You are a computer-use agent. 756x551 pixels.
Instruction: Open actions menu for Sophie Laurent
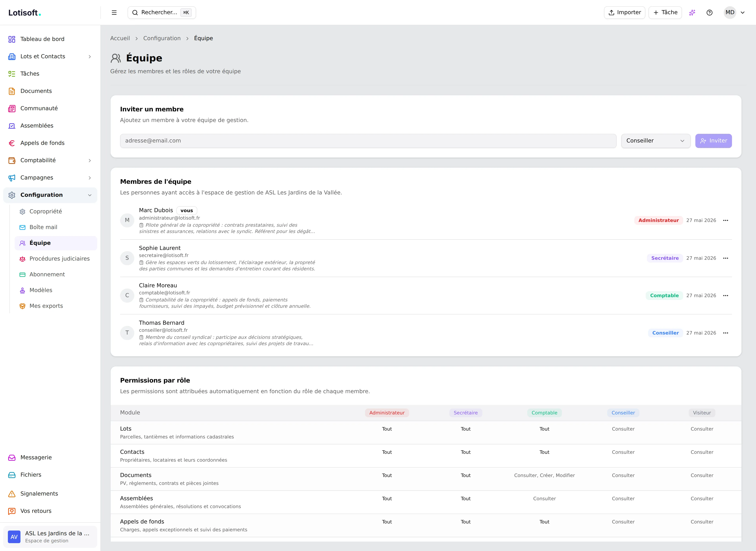726,258
